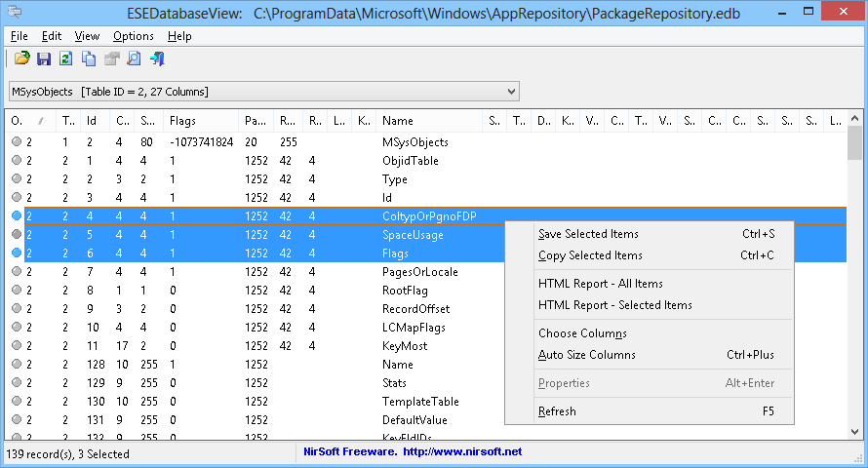Click the SpaceUsage name cell
The width and height of the screenshot is (868, 468).
coord(413,235)
